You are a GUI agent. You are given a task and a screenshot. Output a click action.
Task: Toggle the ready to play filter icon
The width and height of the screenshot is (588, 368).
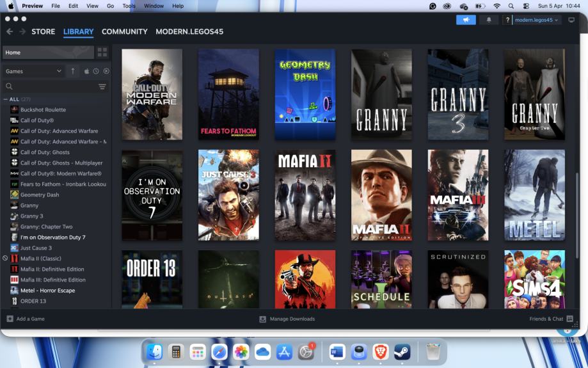pyautogui.click(x=106, y=71)
